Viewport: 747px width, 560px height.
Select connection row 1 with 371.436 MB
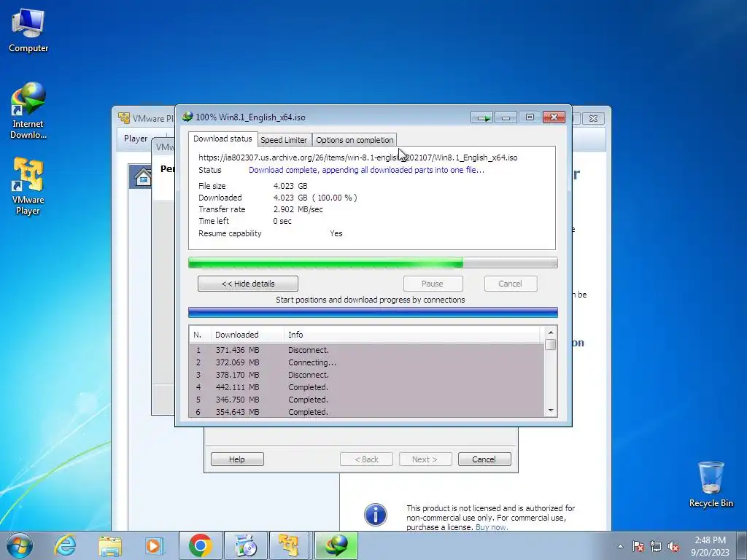click(366, 350)
